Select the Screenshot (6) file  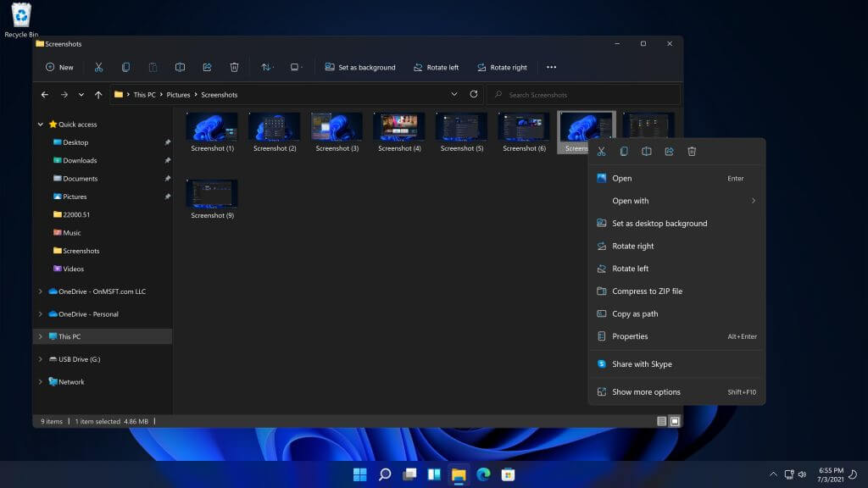[524, 132]
